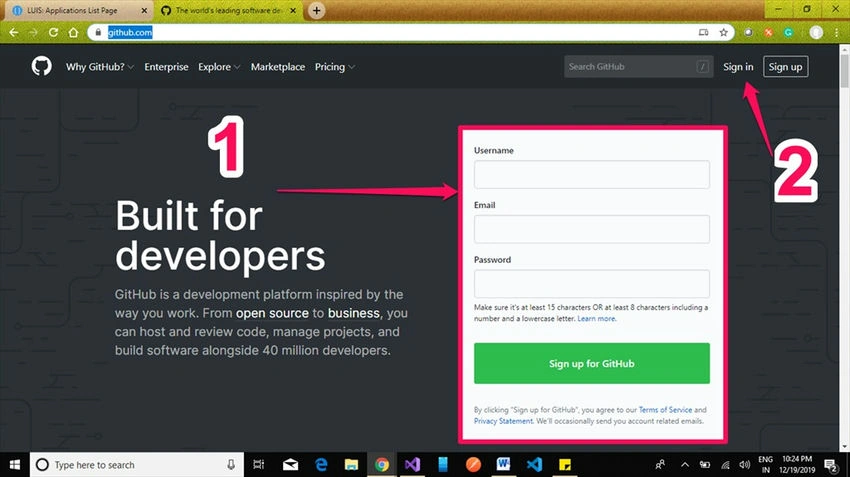Screen dimensions: 850x477
Task: Click the Windows taskbar search box
Action: pos(137,465)
